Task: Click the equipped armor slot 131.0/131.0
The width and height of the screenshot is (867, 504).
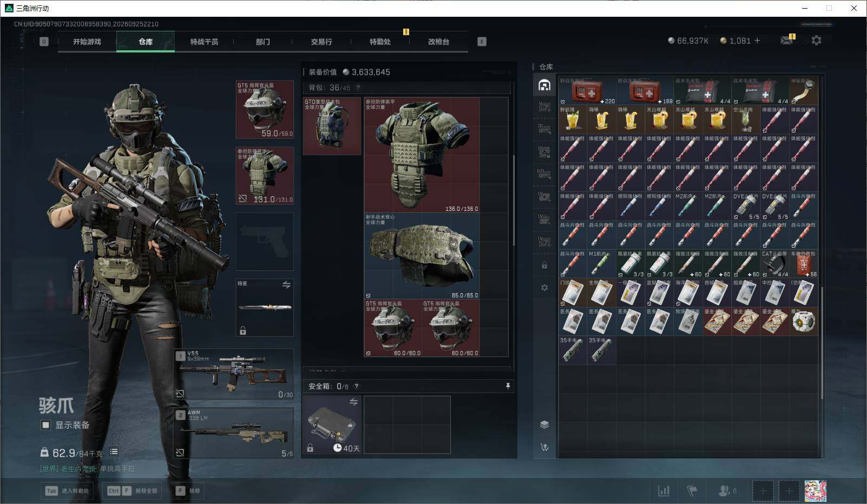Action: (265, 176)
